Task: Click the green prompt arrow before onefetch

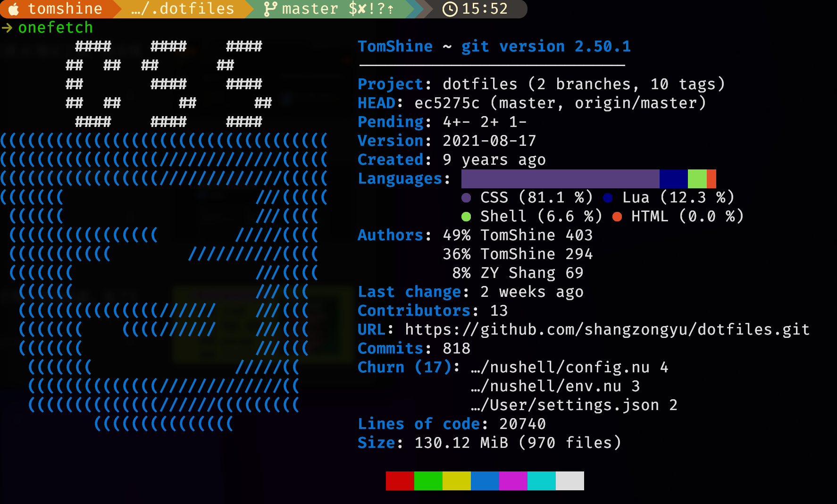Action: (x=7, y=28)
